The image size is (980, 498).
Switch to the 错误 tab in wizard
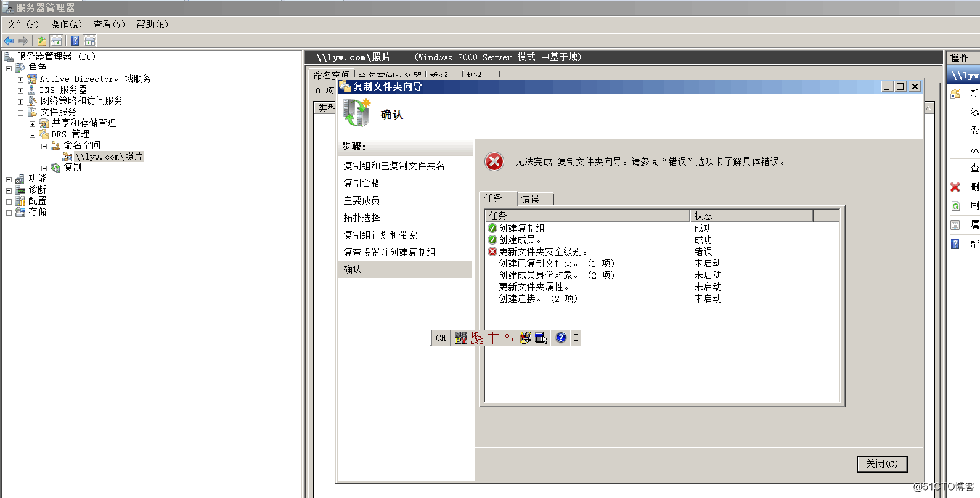click(x=536, y=199)
